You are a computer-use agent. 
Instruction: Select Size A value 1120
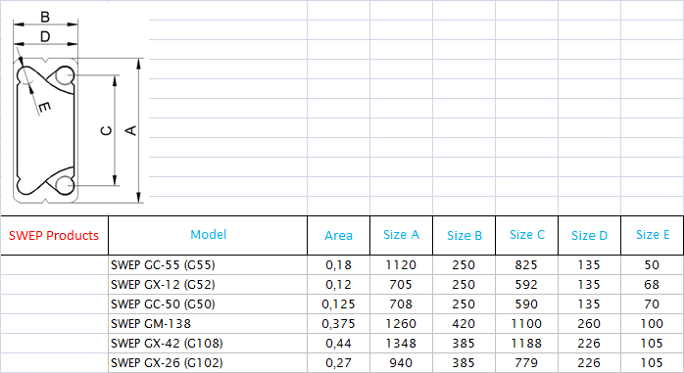pos(401,265)
